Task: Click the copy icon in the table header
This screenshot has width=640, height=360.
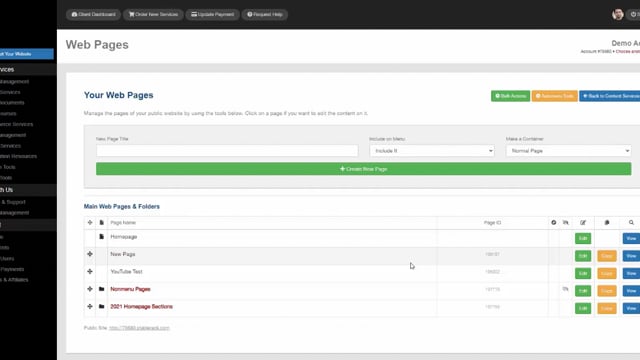Action: [607, 222]
